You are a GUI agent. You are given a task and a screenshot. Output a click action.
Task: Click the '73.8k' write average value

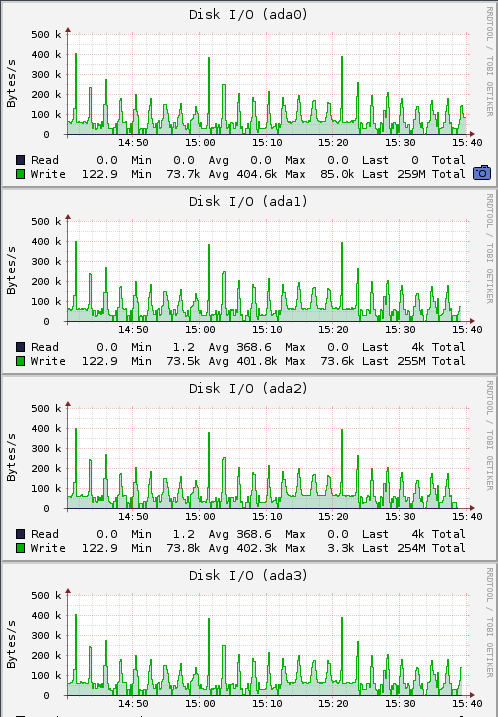click(x=183, y=548)
